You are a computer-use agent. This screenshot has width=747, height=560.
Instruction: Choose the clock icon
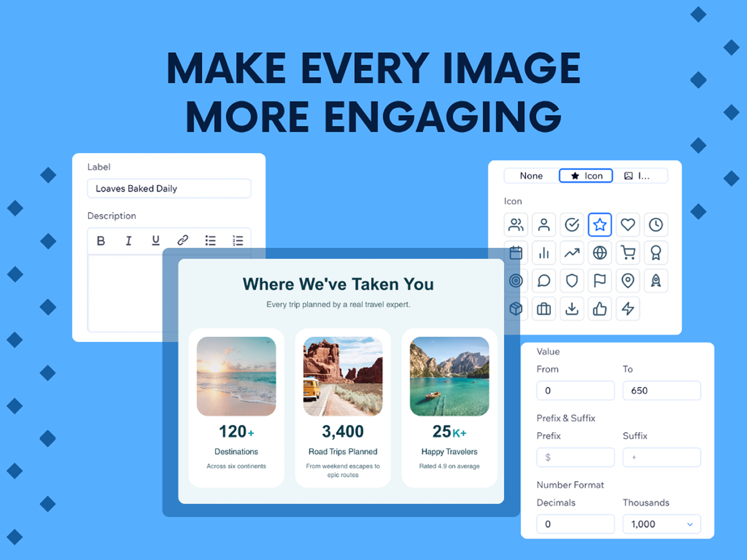656,225
